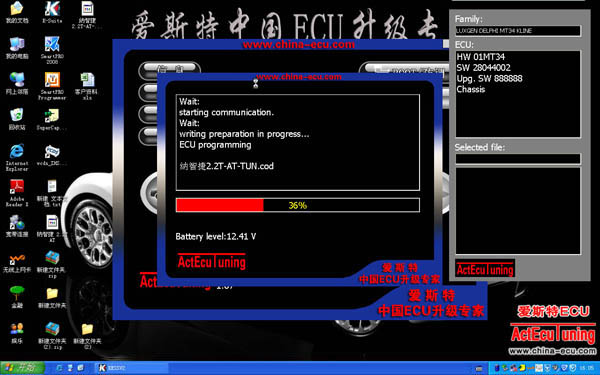Click the top pill button in main window
This screenshot has height=375, width=600.
click(x=169, y=69)
